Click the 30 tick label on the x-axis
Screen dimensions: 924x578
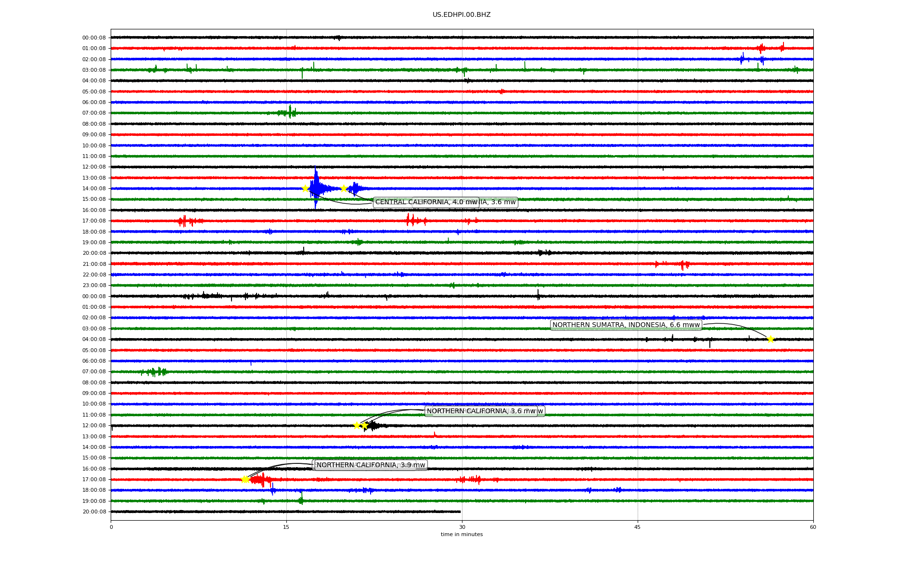(462, 527)
